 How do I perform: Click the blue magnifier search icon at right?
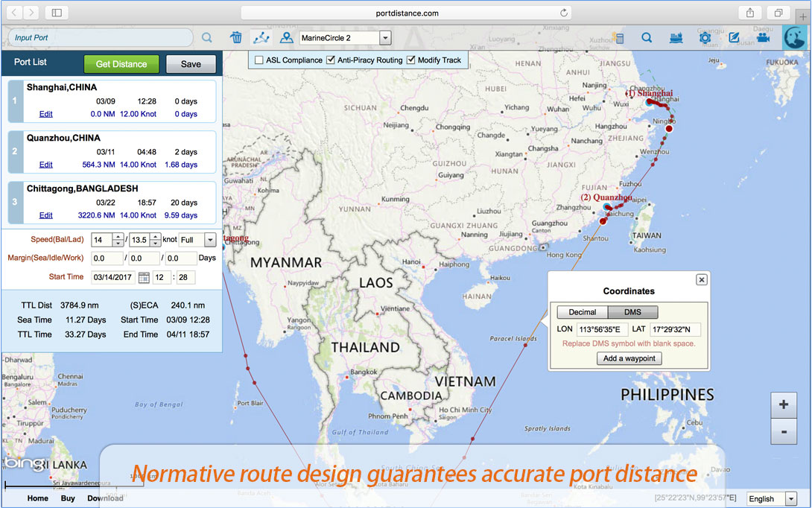647,38
